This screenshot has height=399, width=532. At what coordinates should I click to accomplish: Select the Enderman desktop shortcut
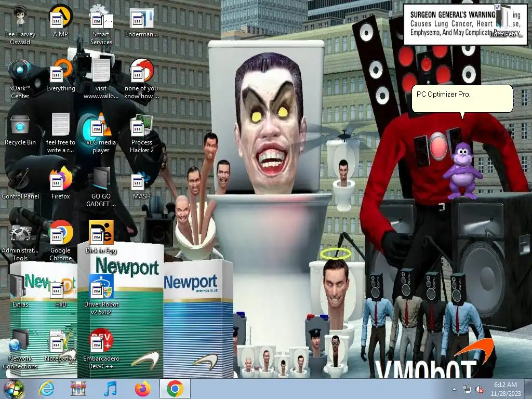[x=141, y=22]
